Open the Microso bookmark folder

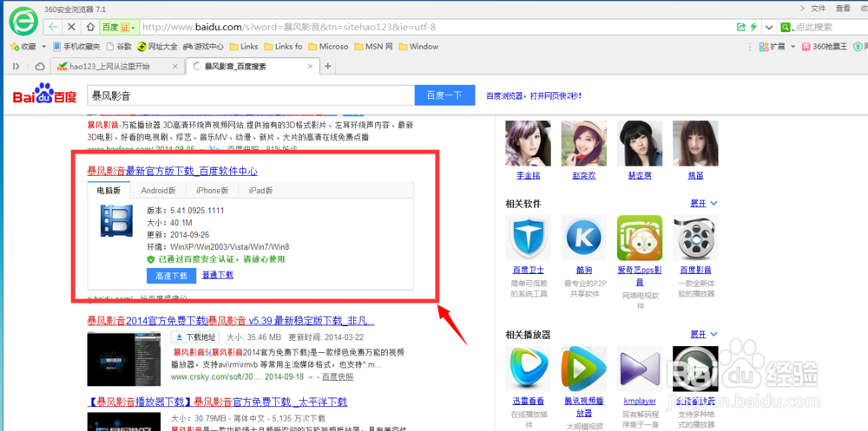pyautogui.click(x=328, y=47)
